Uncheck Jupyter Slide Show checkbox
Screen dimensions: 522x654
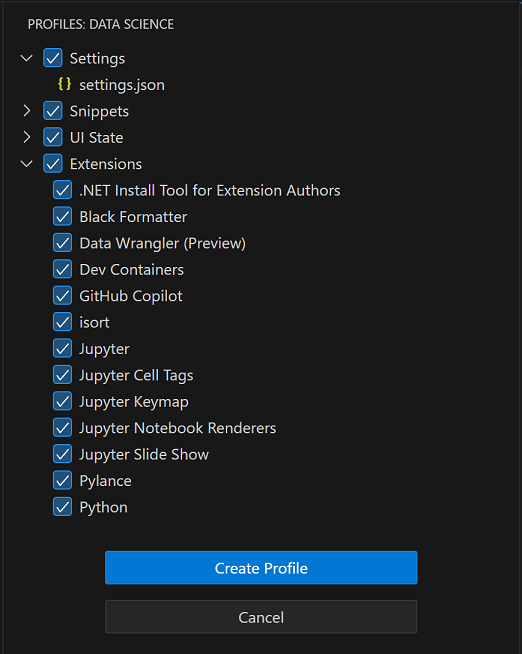coord(63,454)
